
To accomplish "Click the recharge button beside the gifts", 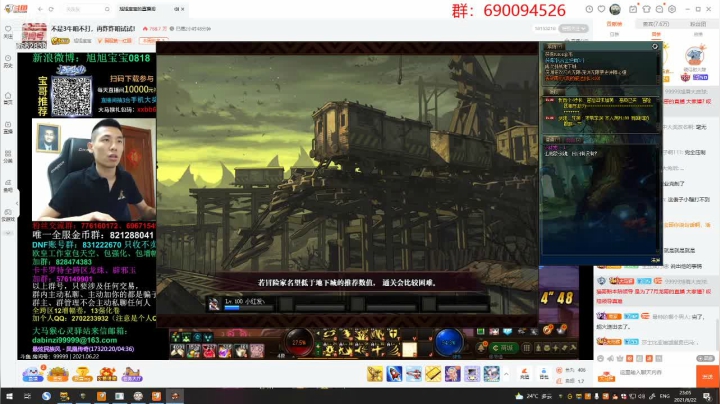I will click(524, 374).
